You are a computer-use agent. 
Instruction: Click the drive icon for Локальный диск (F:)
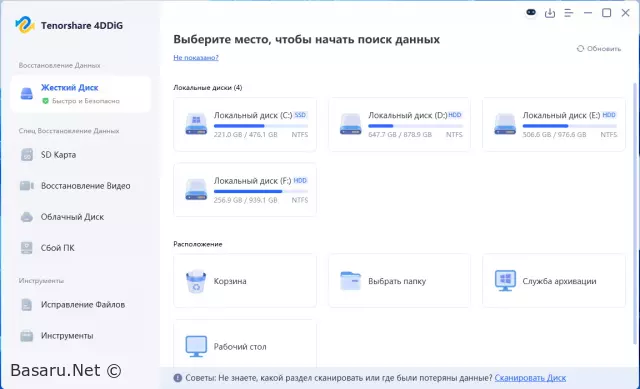[196, 189]
